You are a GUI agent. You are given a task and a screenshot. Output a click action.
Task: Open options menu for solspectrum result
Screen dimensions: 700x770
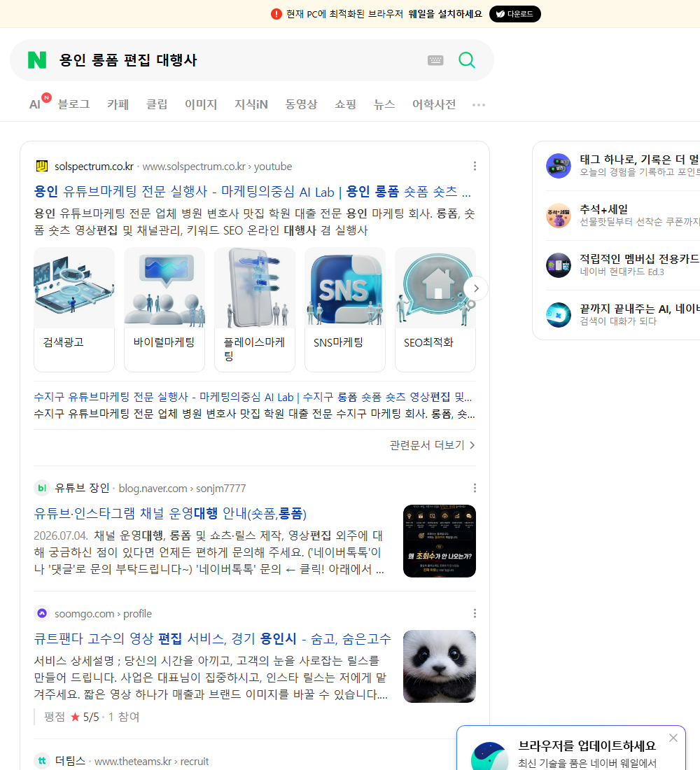click(x=475, y=166)
